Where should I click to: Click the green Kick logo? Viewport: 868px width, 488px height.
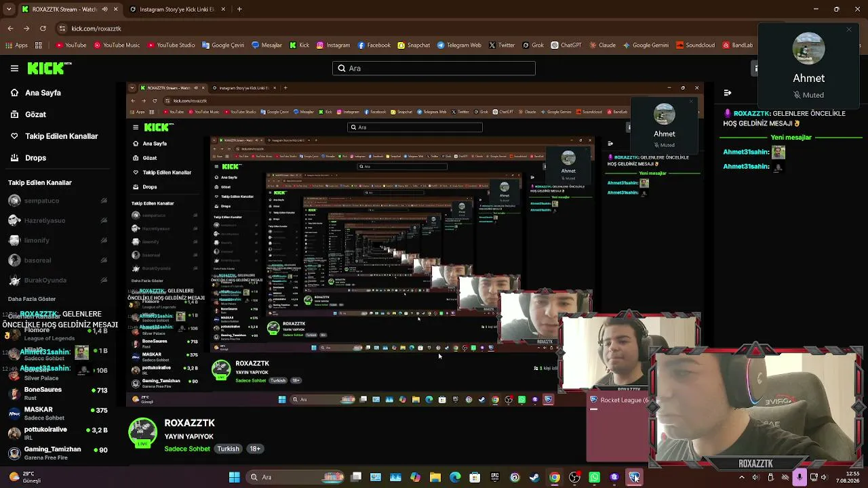(50, 68)
